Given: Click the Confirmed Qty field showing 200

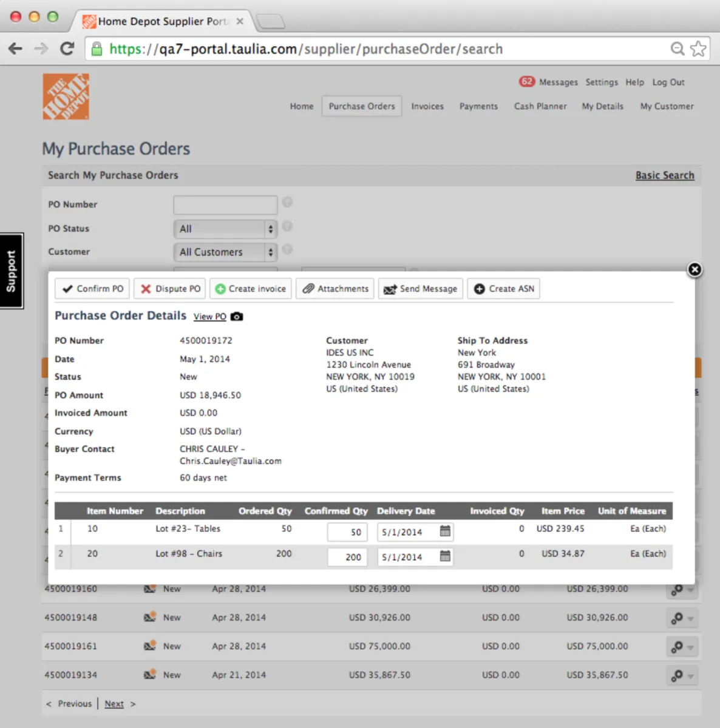Looking at the screenshot, I should (347, 557).
